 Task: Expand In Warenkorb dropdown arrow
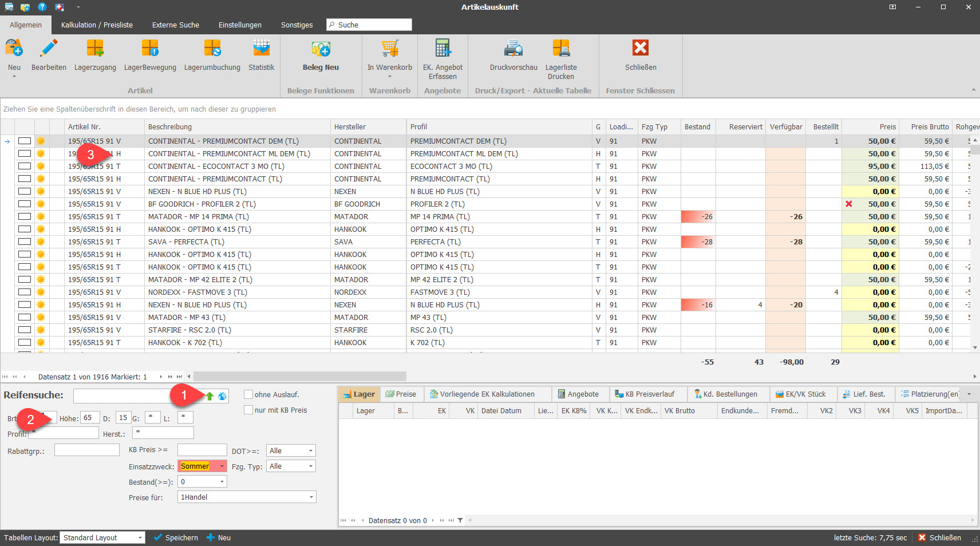click(x=390, y=77)
